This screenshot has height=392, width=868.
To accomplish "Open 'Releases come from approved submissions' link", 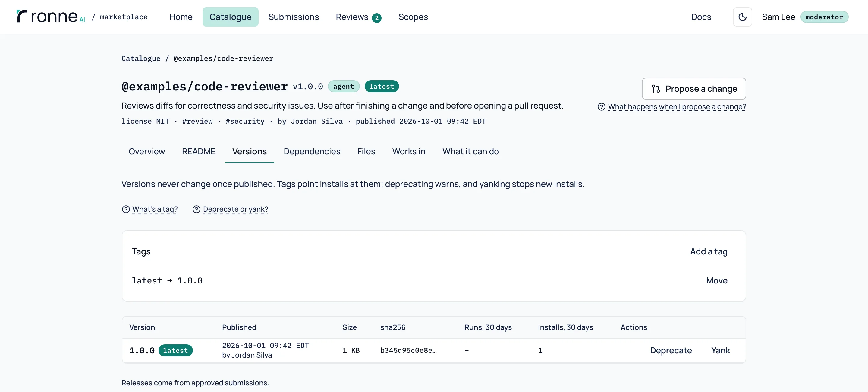I will pyautogui.click(x=195, y=383).
